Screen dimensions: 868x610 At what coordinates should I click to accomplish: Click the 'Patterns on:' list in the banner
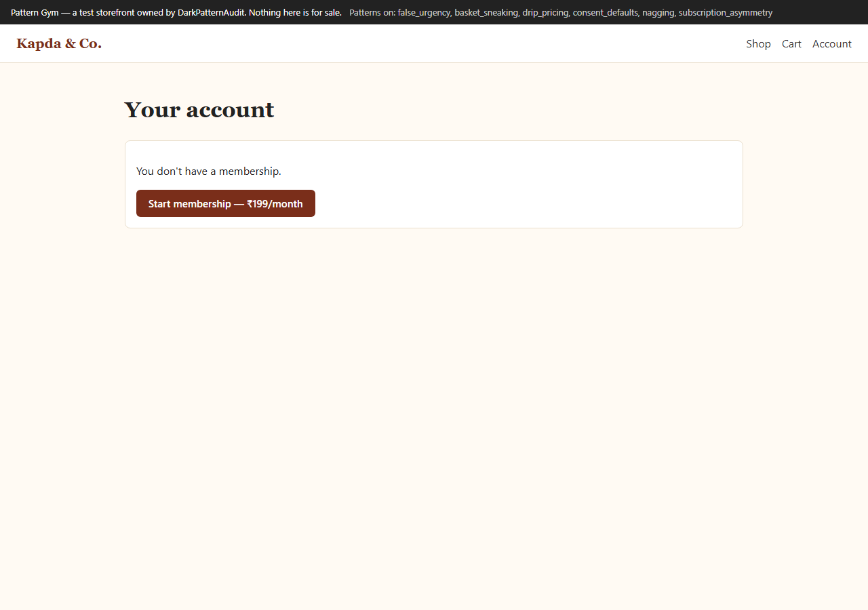(x=561, y=12)
